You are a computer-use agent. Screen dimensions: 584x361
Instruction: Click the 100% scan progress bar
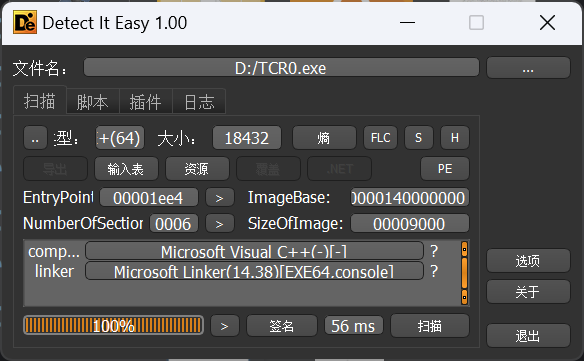click(x=113, y=326)
